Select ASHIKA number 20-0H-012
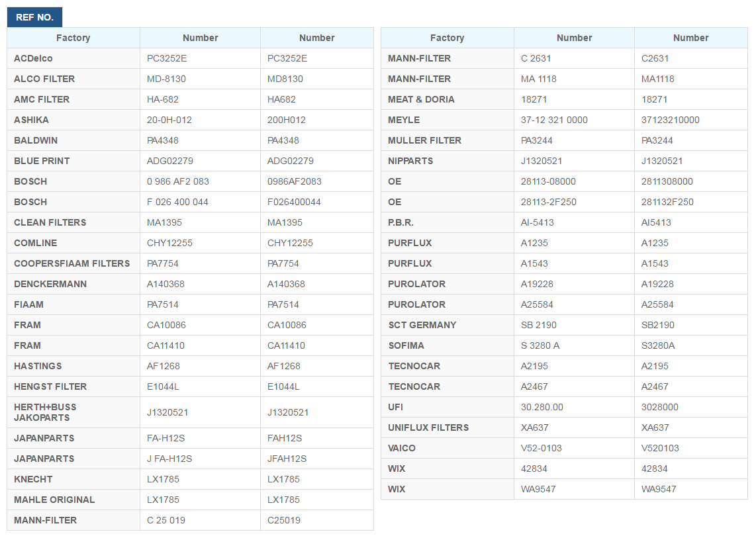 [x=169, y=120]
